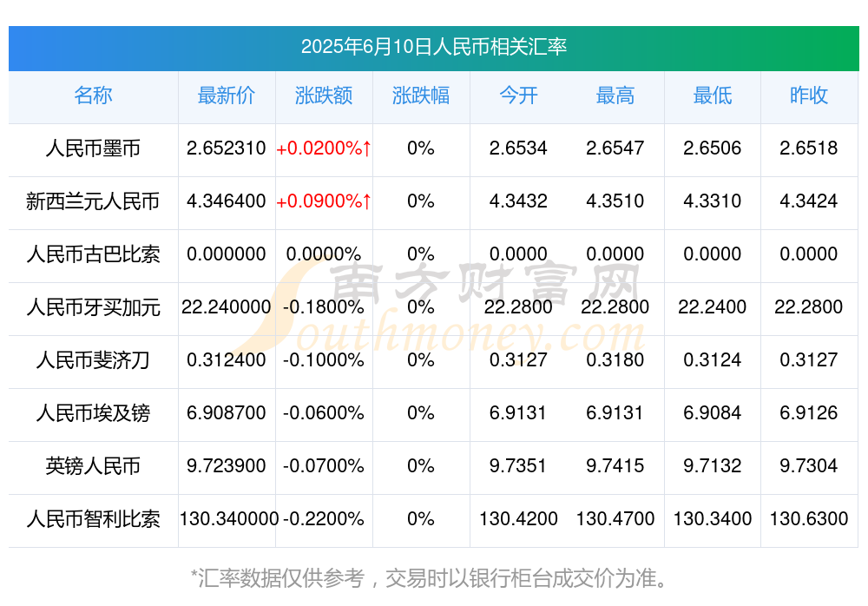Click the high value 0.3180
868x606 pixels.
coord(615,359)
